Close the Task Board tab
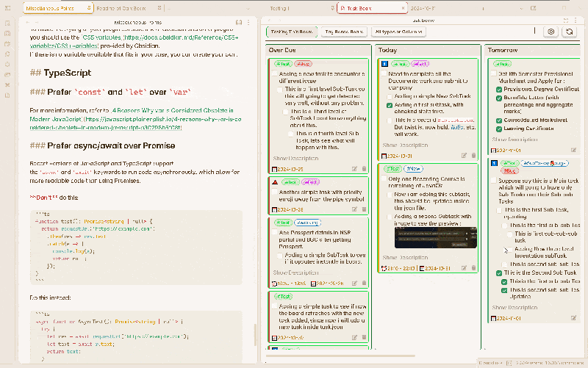This screenshot has width=588, height=368. pyautogui.click(x=403, y=8)
